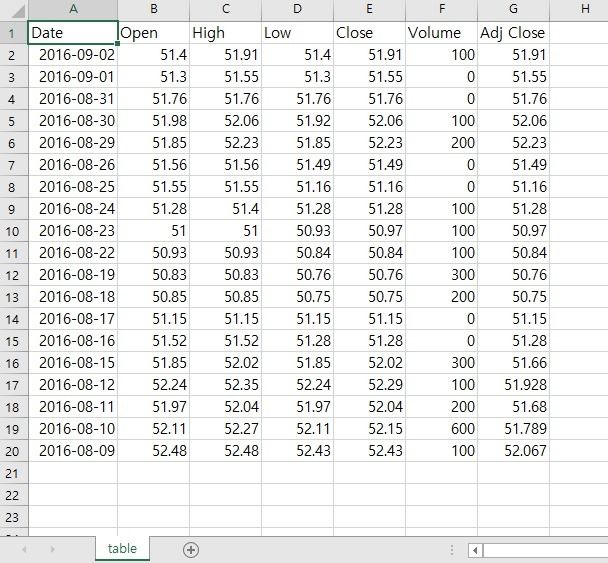Select High value 51.4 in row 9
Viewport: 608px width, 563px height.
(226, 209)
